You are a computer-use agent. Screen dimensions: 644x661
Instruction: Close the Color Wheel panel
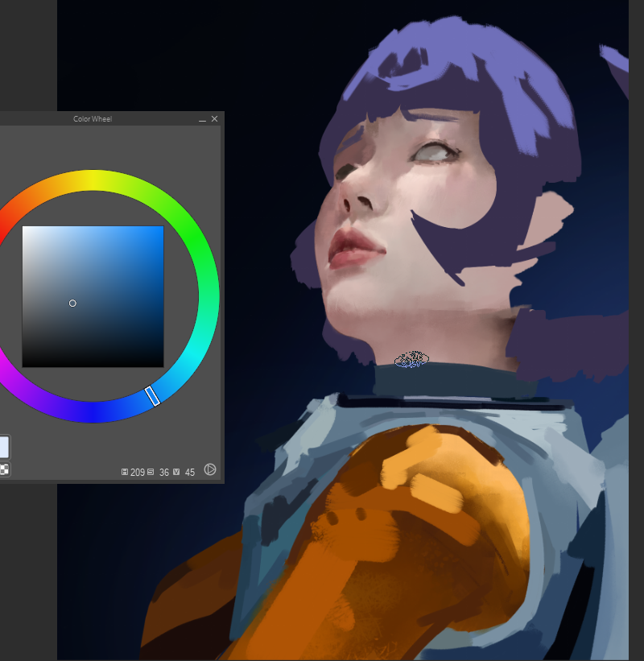pyautogui.click(x=214, y=119)
